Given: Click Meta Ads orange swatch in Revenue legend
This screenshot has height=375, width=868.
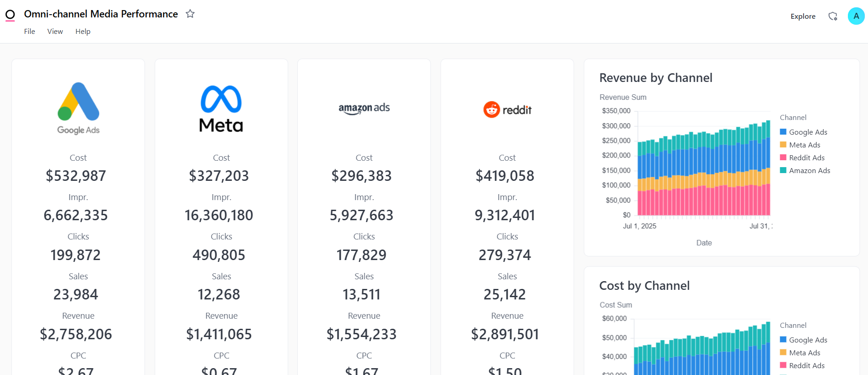Looking at the screenshot, I should [783, 145].
